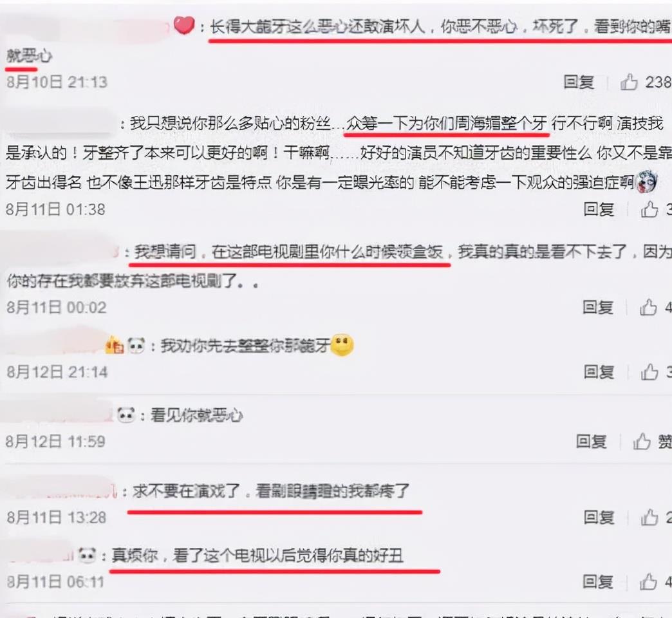Like the comment dated 8月10日 21:13

tap(629, 82)
